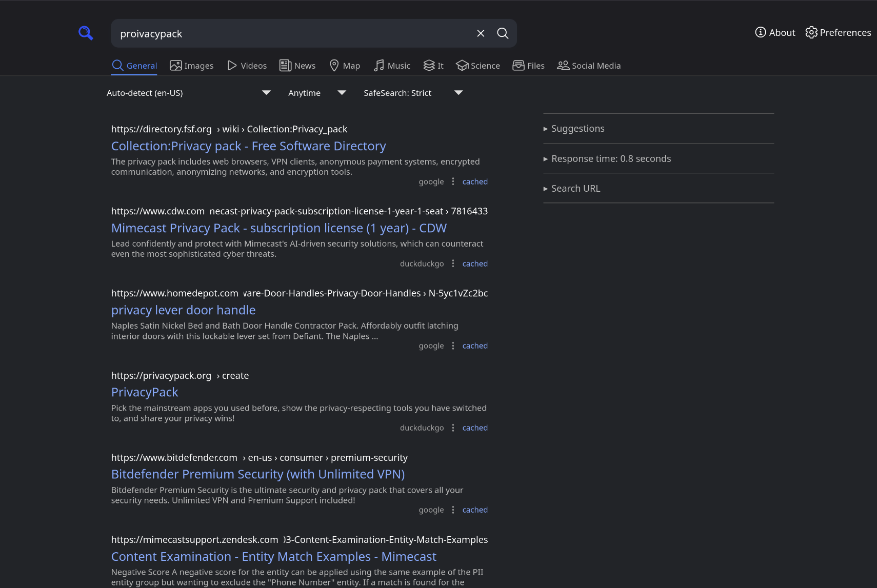Open the options menu for the Mimecast Privacy Pack result

pyautogui.click(x=453, y=263)
